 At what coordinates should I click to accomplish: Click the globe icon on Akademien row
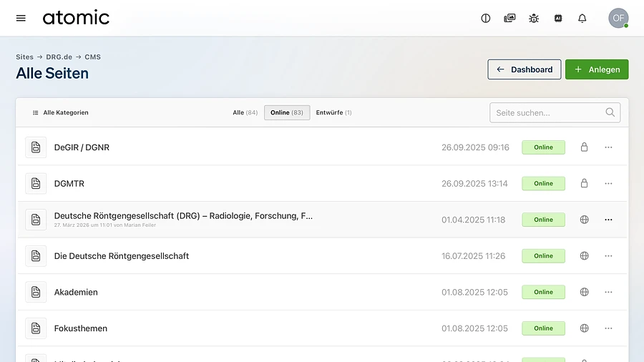pyautogui.click(x=584, y=292)
